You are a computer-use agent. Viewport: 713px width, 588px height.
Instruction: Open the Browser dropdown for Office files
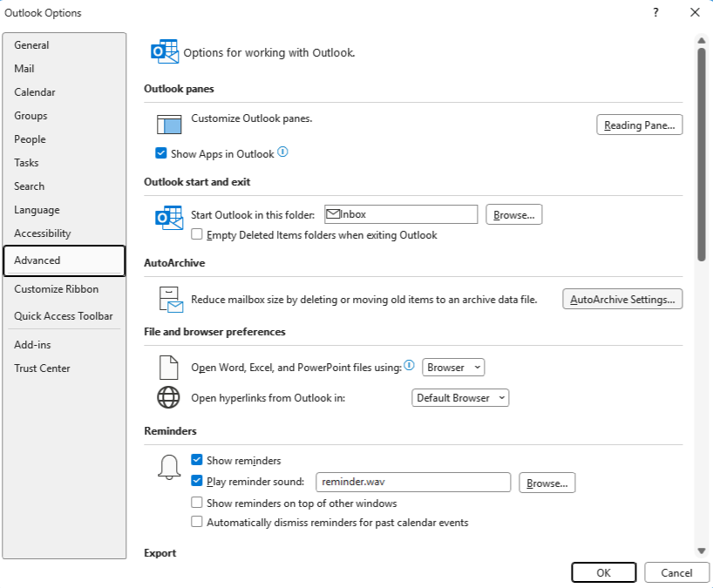(453, 368)
